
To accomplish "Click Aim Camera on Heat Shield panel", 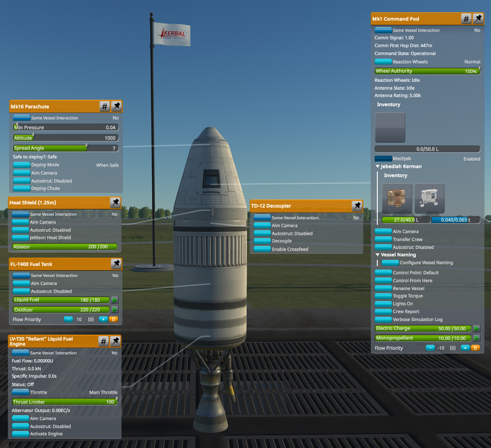I will click(21, 222).
